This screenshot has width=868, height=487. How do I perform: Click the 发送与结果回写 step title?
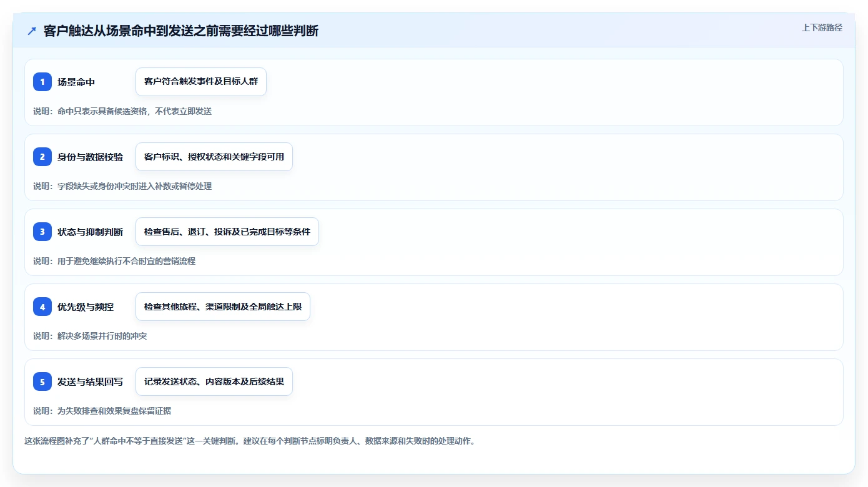coord(91,381)
